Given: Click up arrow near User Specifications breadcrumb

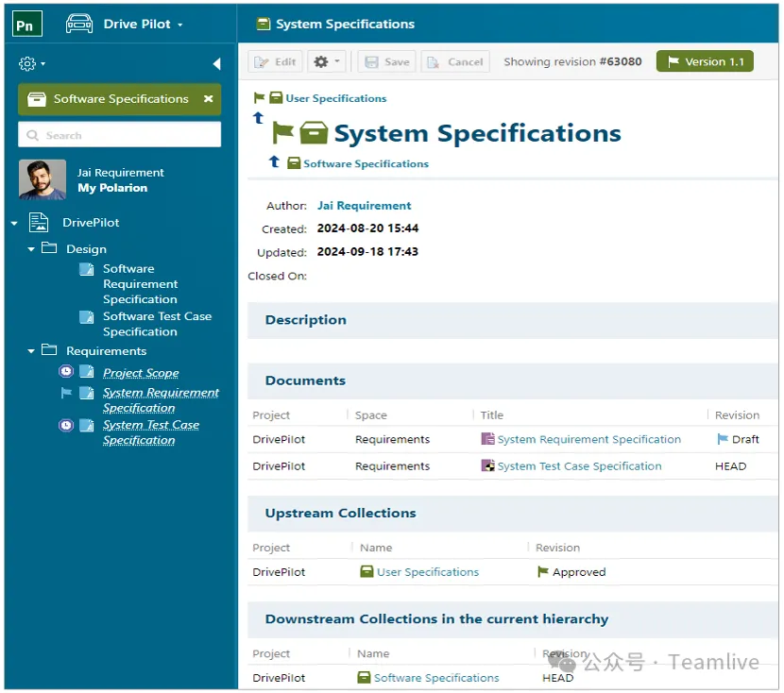Looking at the screenshot, I should pos(259,118).
